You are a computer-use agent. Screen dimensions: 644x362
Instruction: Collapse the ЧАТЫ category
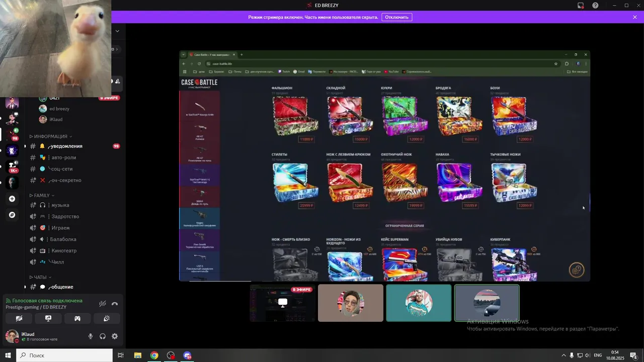41,277
